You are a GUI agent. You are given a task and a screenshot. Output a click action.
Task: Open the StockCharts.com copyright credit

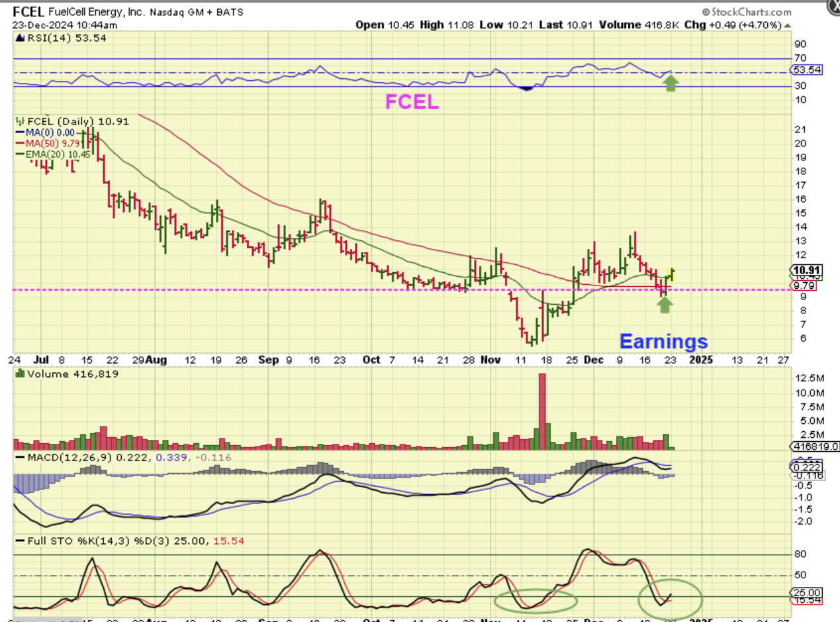pos(747,12)
